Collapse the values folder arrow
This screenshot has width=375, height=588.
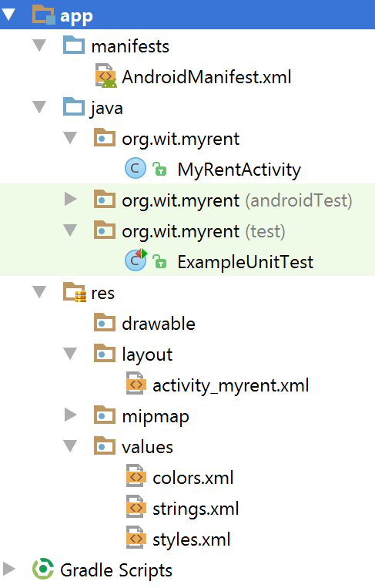pyautogui.click(x=70, y=446)
